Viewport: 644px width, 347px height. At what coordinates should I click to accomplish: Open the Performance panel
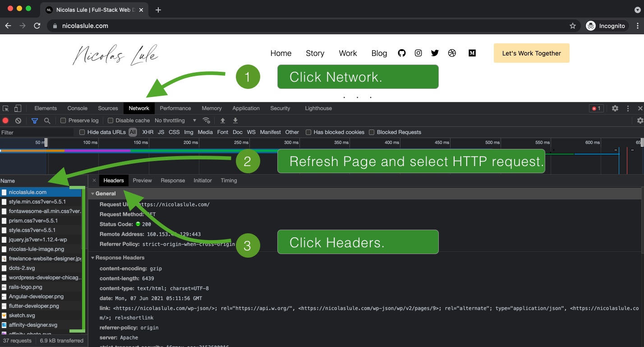point(175,108)
